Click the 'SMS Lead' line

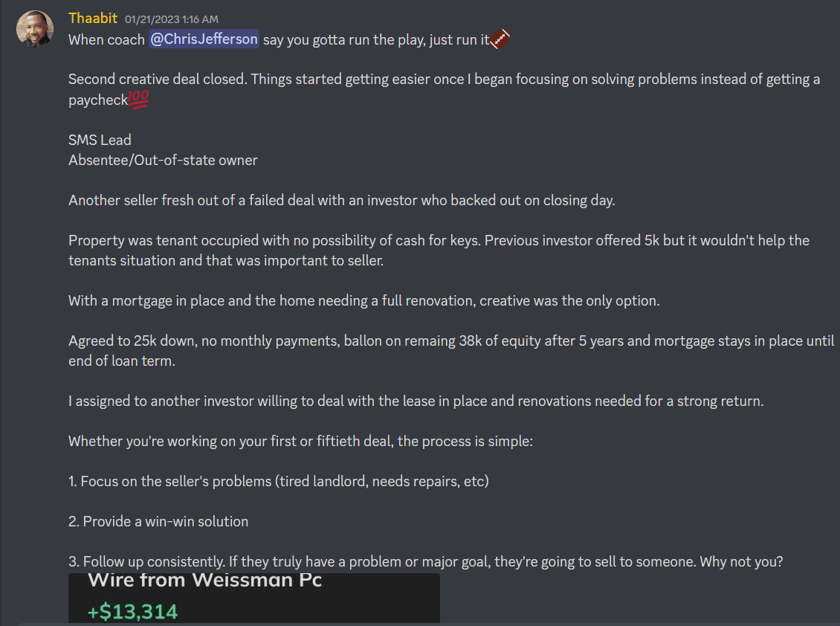click(x=100, y=140)
